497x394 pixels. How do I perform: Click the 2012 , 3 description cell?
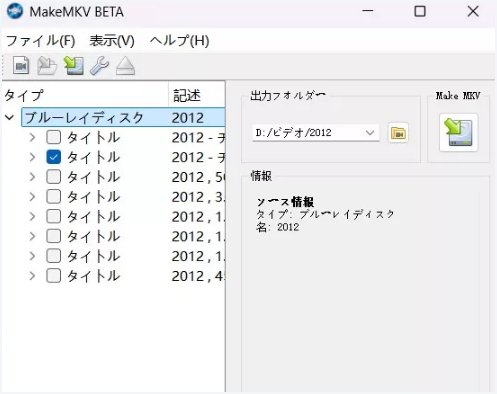pos(198,197)
